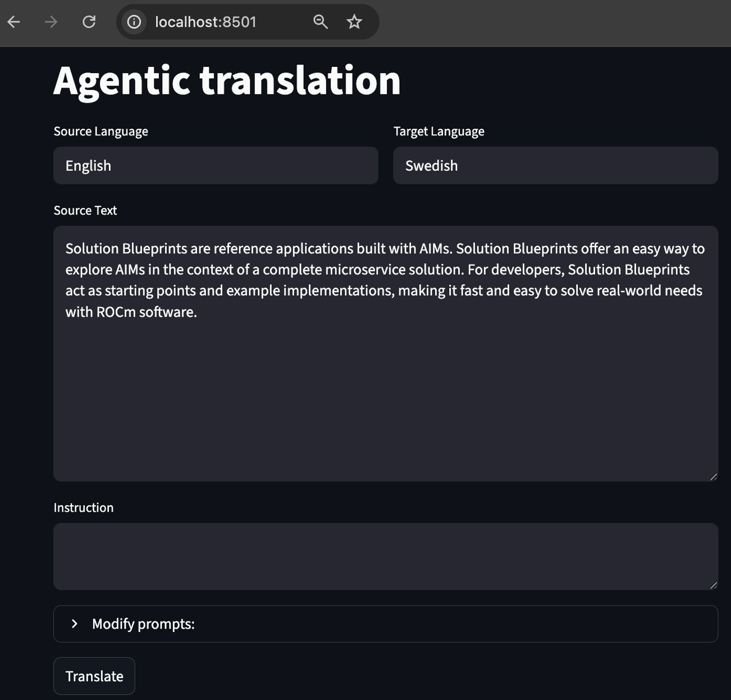Bookmark this page with the star icon
The height and width of the screenshot is (700, 731).
pos(354,22)
